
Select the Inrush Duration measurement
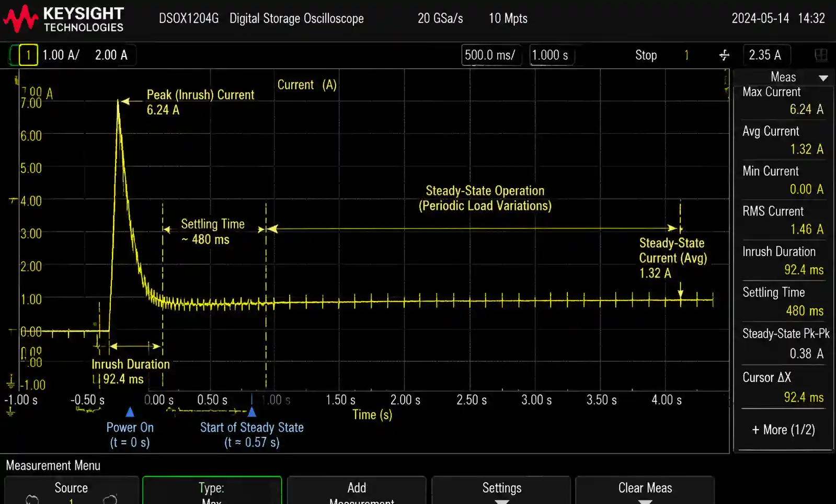click(783, 261)
